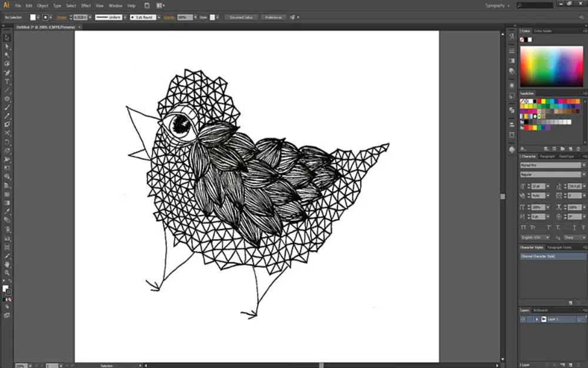Toggle visibility eye of Layer 1
Viewport: 588px width, 368px height.
(x=523, y=319)
